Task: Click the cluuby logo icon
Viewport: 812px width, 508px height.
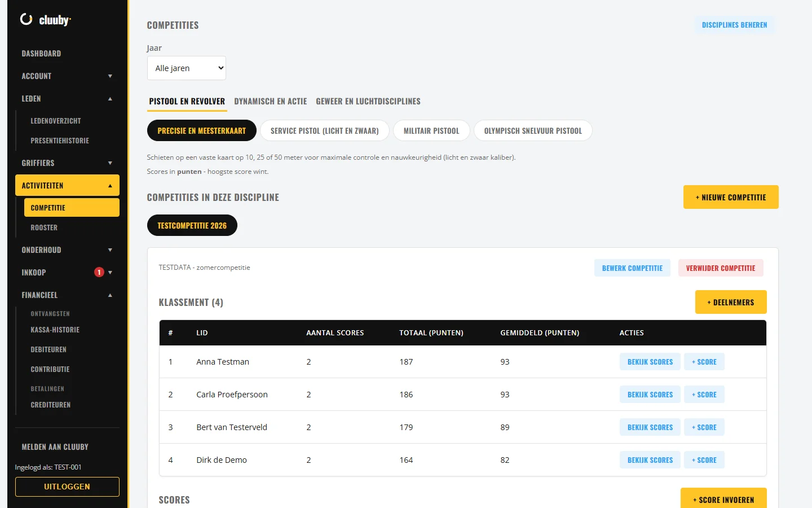Action: pos(26,19)
